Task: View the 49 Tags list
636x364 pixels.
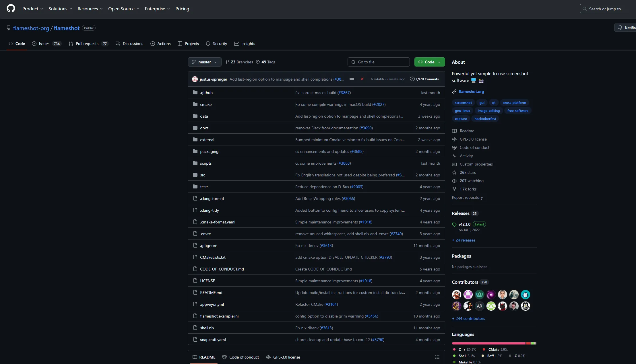Action: click(x=266, y=62)
